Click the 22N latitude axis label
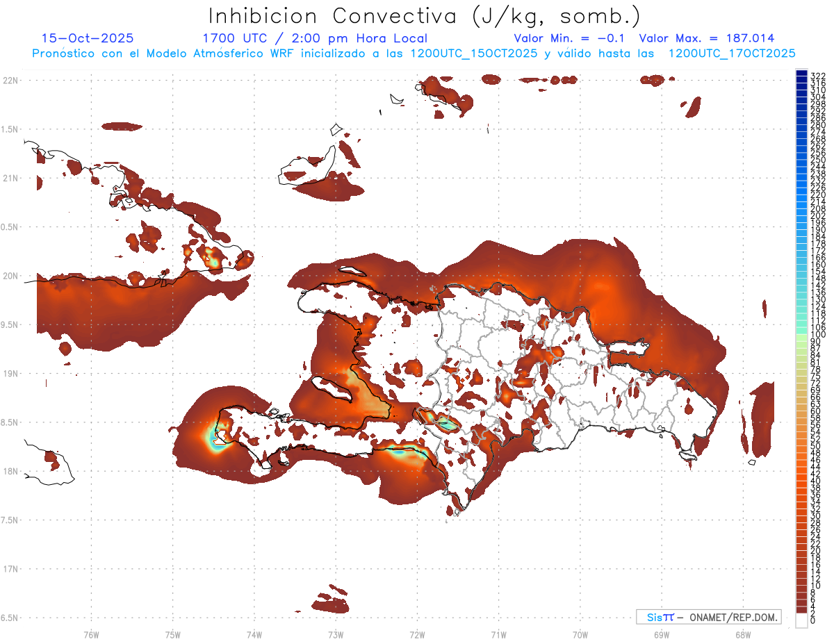The height and width of the screenshot is (644, 834). tap(10, 81)
